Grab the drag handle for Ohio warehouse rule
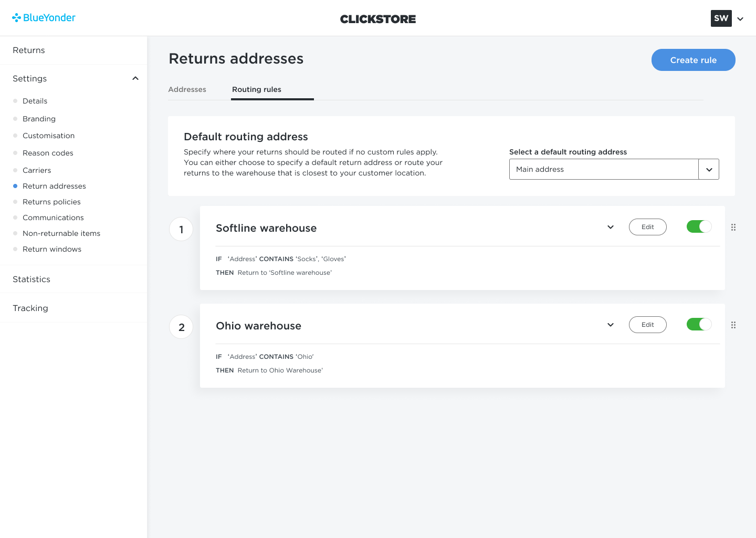756x538 pixels. (733, 325)
